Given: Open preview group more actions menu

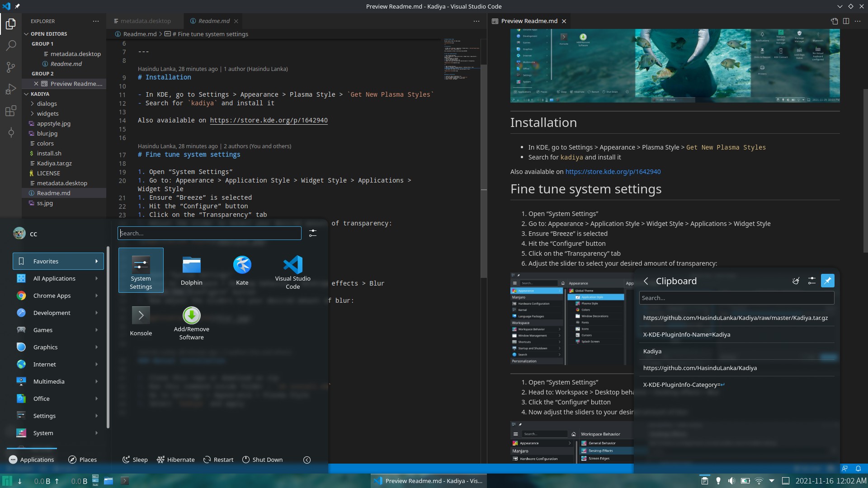Looking at the screenshot, I should tap(858, 21).
